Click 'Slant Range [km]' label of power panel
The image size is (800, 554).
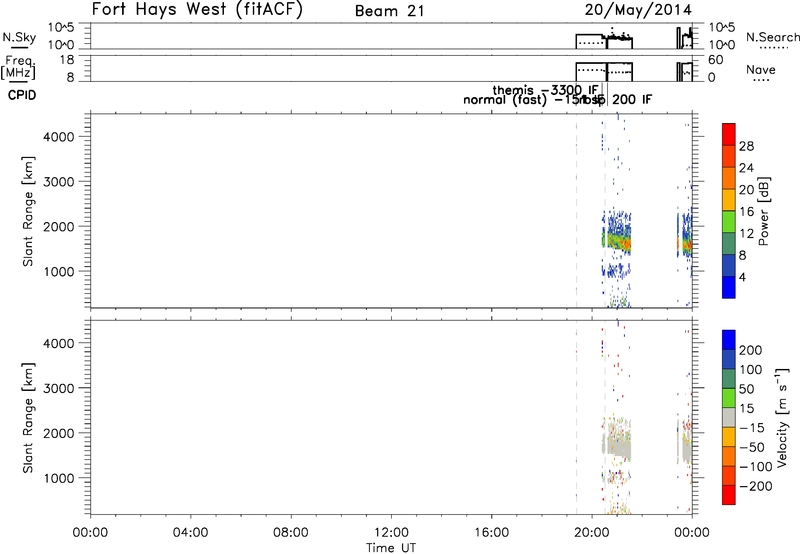(28, 211)
